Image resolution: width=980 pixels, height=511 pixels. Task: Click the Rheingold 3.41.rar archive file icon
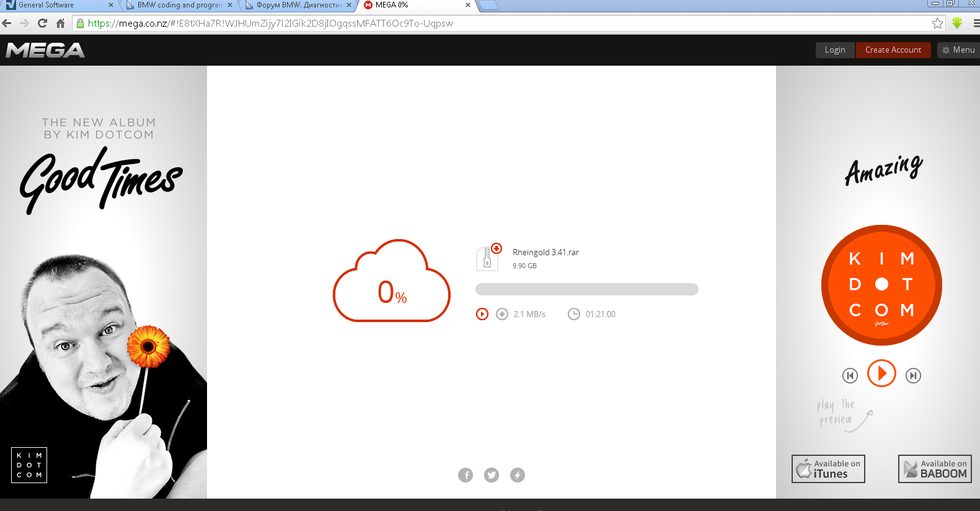[x=488, y=257]
